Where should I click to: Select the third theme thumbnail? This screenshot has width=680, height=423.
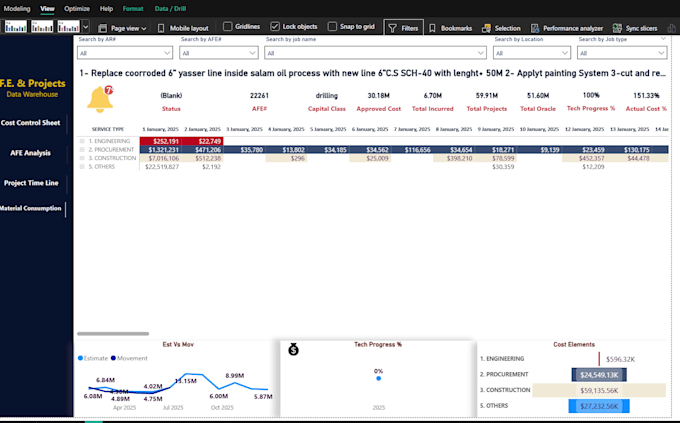coord(69,27)
